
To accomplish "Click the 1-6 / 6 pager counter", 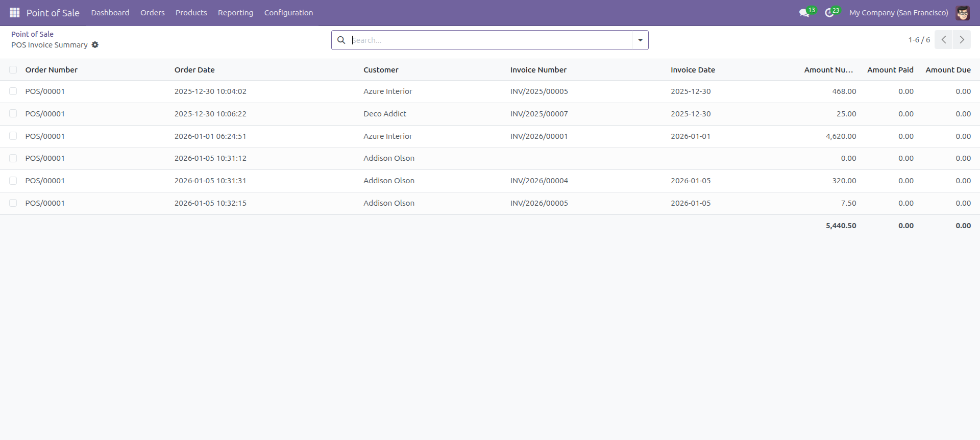I will click(919, 40).
